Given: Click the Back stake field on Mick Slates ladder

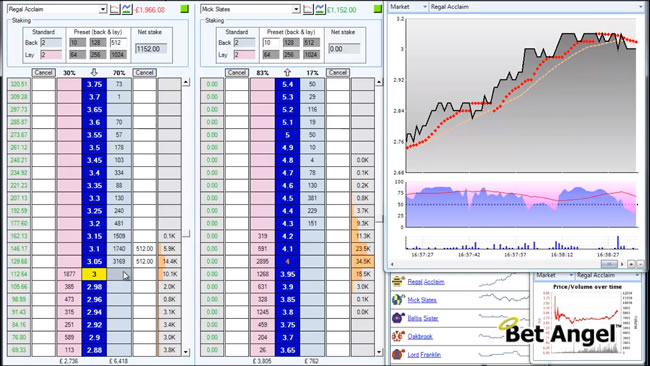Looking at the screenshot, I should pyautogui.click(x=244, y=43).
